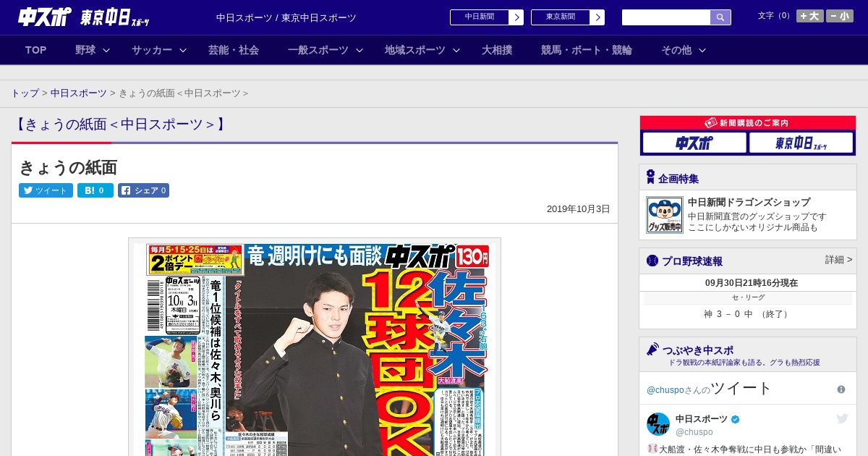868x456 pixels.
Task: Click the 東京中日 subscription banner button
Action: click(801, 143)
